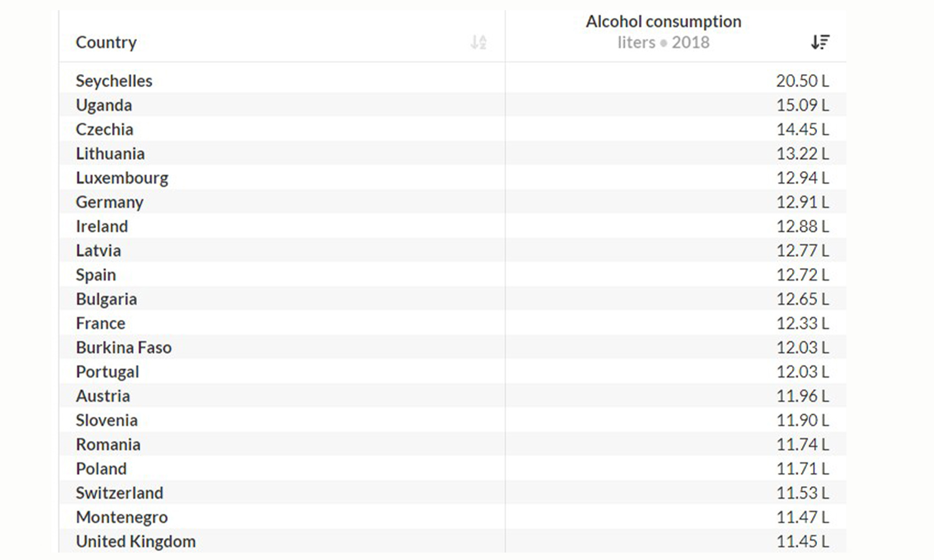The image size is (934, 560).
Task: Select Czechia in the table
Action: click(105, 129)
